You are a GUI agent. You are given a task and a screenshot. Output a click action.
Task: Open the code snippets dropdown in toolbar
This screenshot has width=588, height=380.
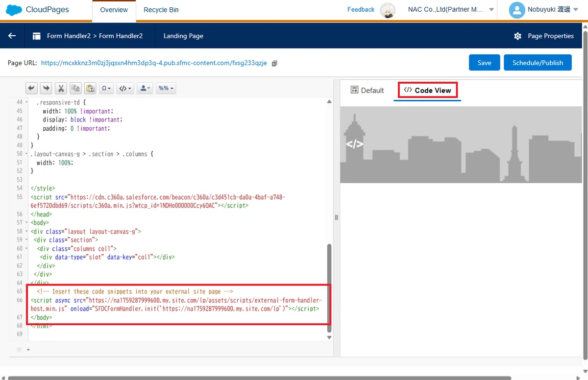click(x=125, y=88)
